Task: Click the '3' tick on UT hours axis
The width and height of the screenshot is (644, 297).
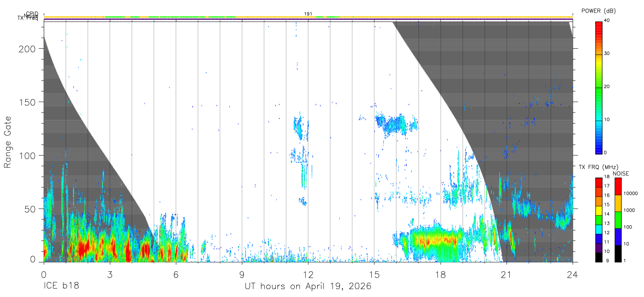Action: pos(110,274)
